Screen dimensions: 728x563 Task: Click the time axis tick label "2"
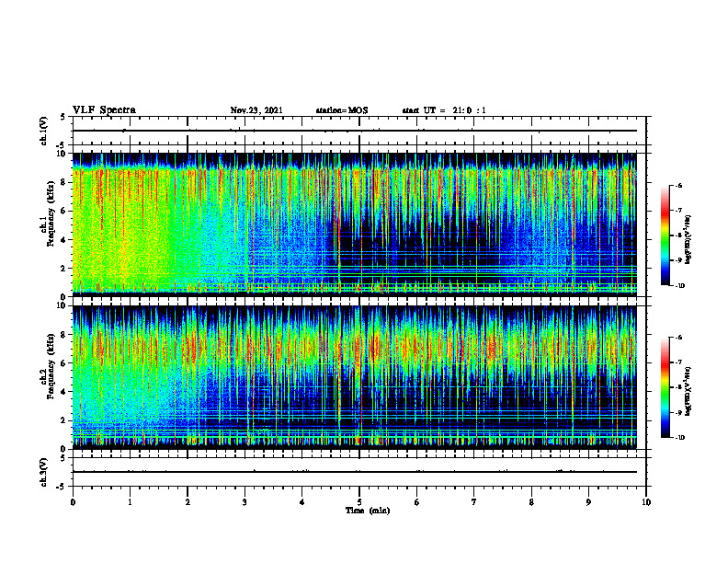pos(188,502)
